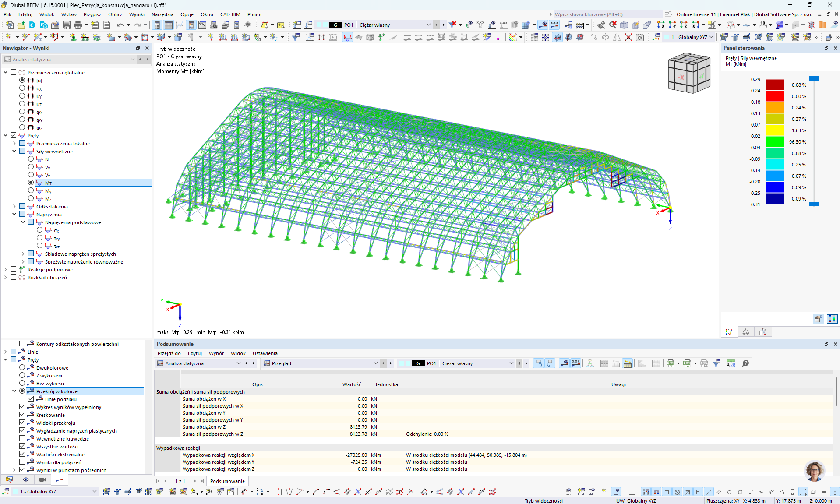The height and width of the screenshot is (504, 840).
Task: Toggle Rozkład obciążeń checkbox
Action: click(14, 277)
